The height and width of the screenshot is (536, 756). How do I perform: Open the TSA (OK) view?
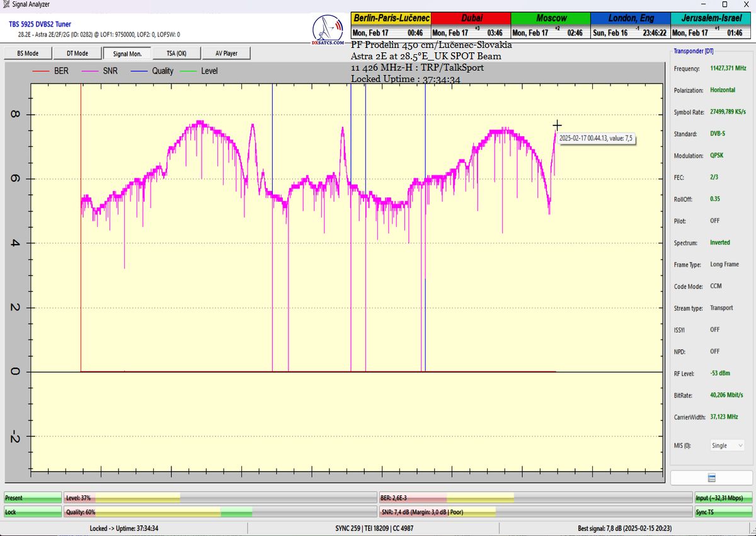point(176,54)
